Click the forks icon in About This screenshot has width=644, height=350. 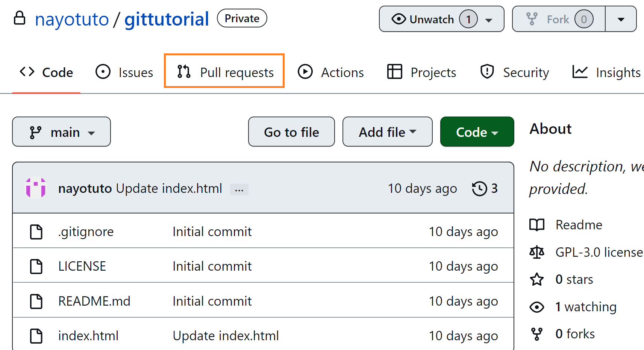(537, 334)
